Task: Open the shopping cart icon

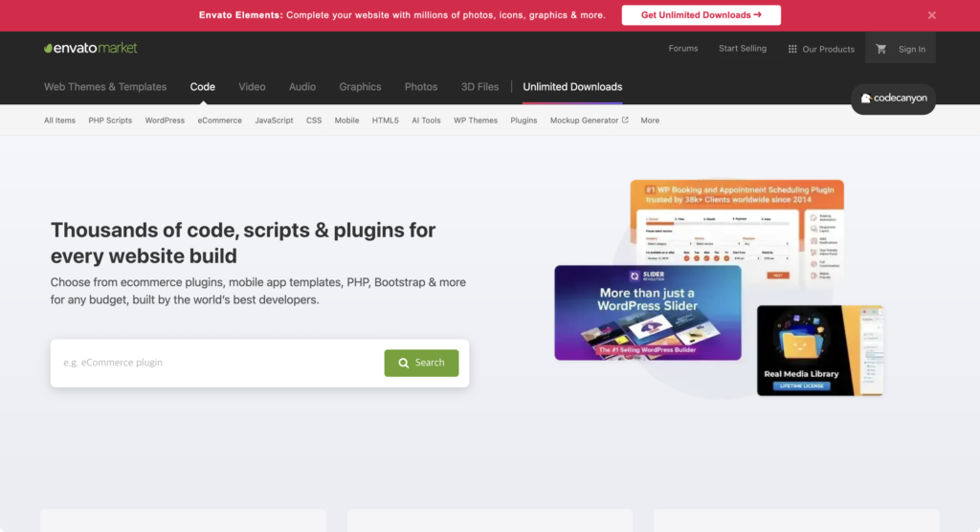Action: pyautogui.click(x=880, y=49)
